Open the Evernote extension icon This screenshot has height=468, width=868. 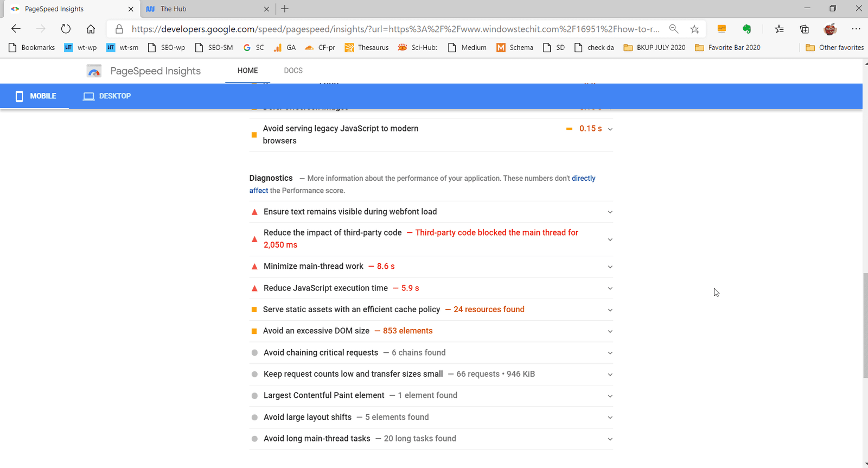click(747, 29)
